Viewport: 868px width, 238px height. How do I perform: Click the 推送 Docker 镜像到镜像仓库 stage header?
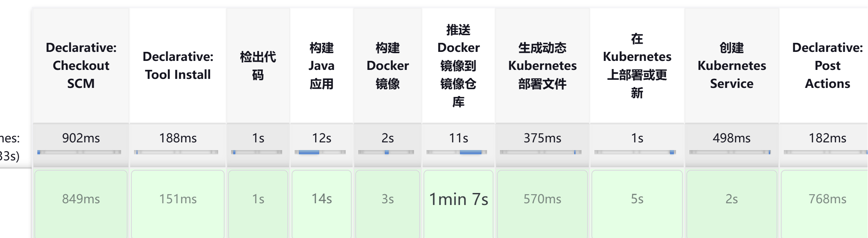(x=458, y=66)
